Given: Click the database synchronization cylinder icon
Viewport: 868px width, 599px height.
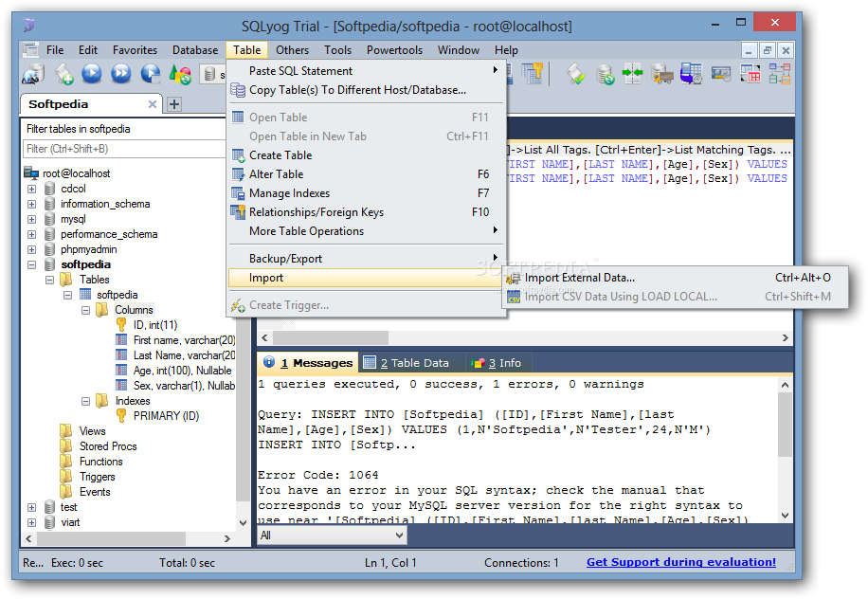Looking at the screenshot, I should click(x=605, y=74).
